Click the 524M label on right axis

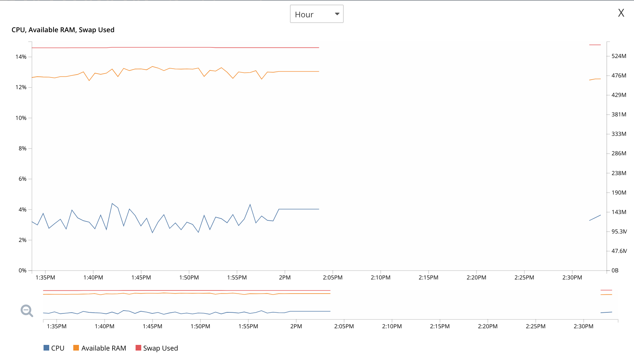click(619, 56)
